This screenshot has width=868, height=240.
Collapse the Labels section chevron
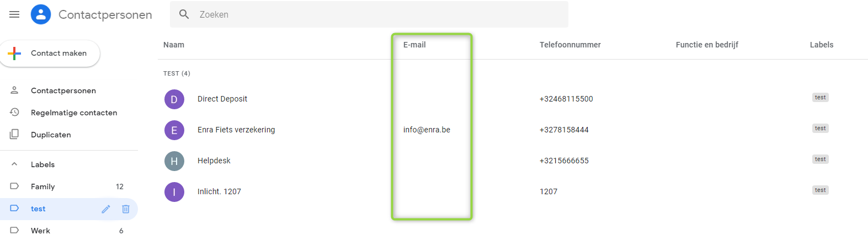tap(14, 164)
